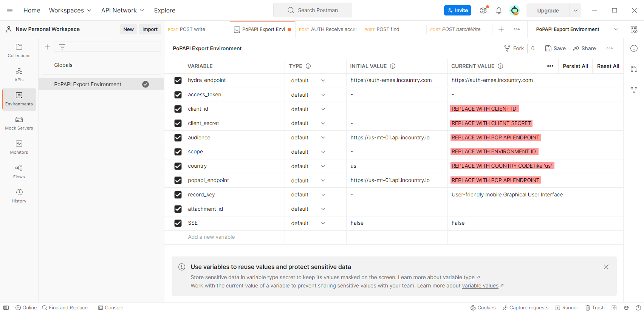Click the Import button
Screen dimensions: 644x312
pos(150,29)
